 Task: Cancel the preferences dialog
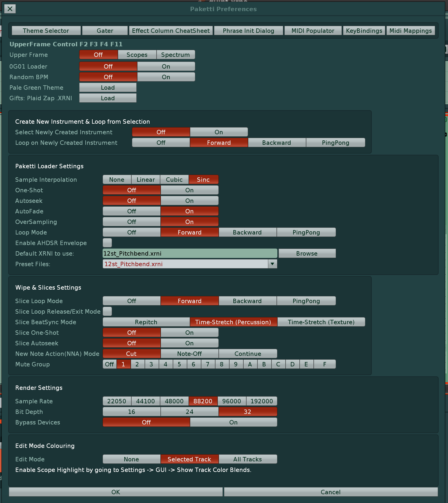(330, 492)
